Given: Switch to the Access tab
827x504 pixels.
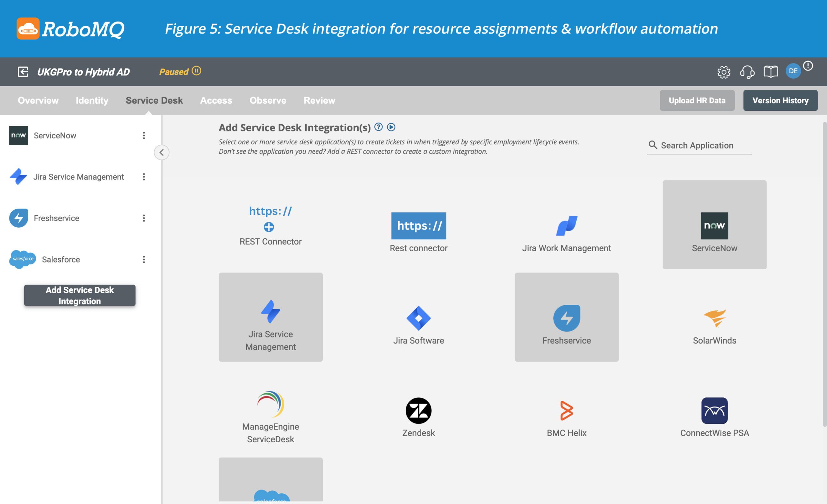Looking at the screenshot, I should (216, 100).
